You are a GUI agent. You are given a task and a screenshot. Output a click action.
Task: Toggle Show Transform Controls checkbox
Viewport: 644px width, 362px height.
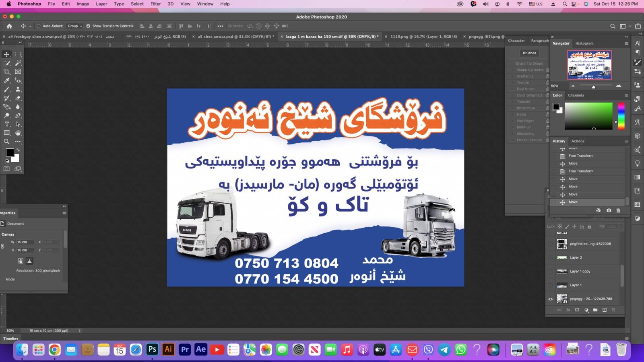[x=88, y=26]
